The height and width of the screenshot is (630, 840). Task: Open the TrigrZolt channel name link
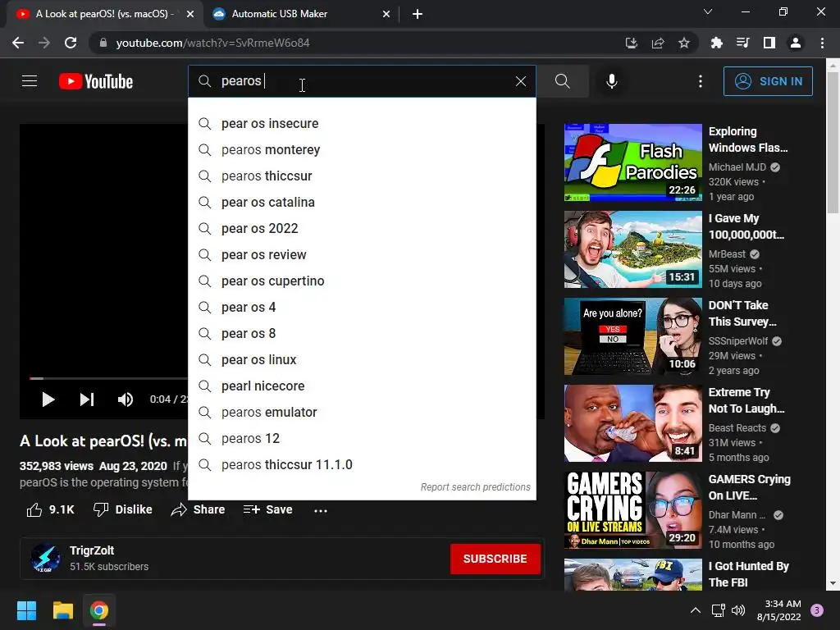(92, 550)
